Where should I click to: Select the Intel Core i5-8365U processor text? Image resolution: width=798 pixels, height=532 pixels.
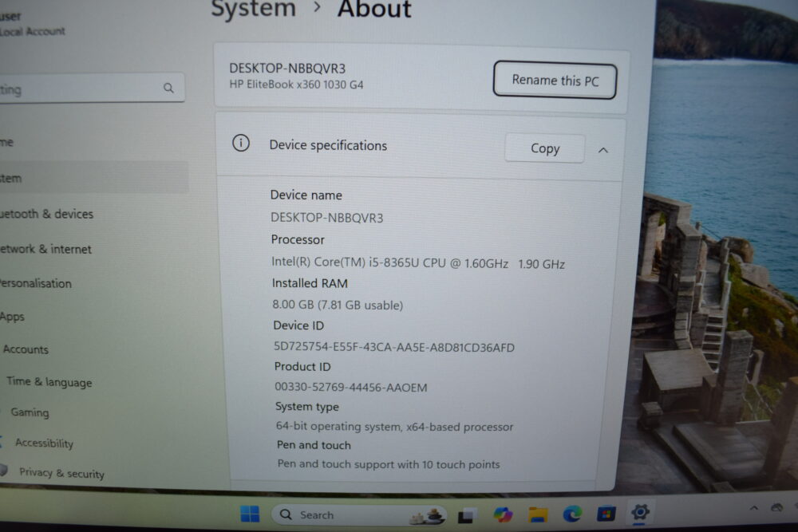pos(418,263)
